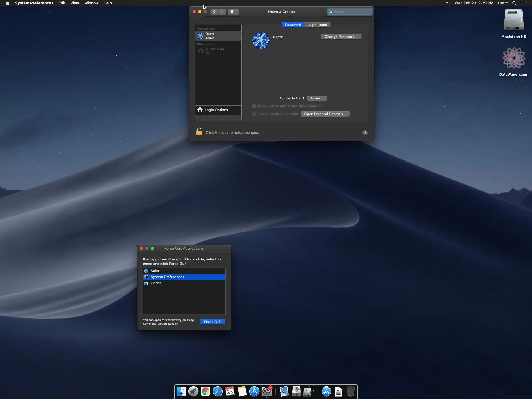Open the Dartz fast user switching menu
The width and height of the screenshot is (532, 399).
tap(503, 3)
